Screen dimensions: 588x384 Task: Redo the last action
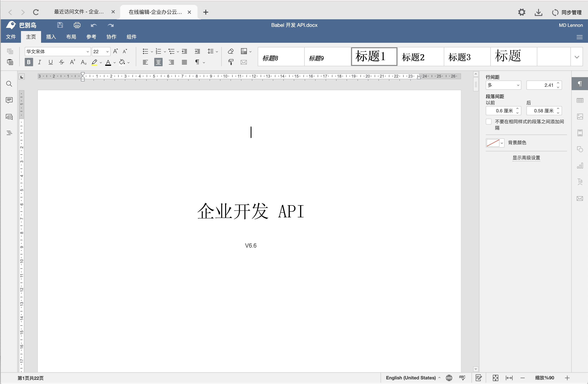point(110,25)
